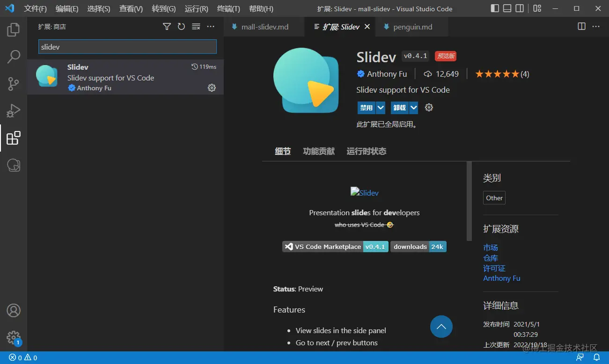The height and width of the screenshot is (364, 609).
Task: Open manage gear beside uninstall button
Action: [x=429, y=108]
